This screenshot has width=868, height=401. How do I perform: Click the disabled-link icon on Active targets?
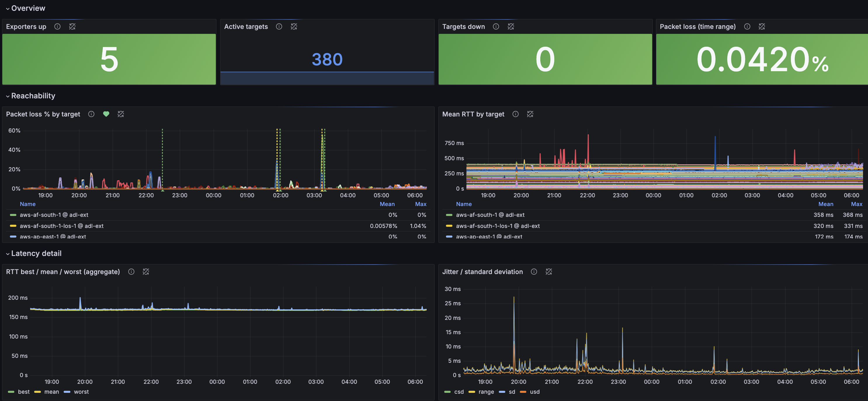pyautogui.click(x=294, y=27)
